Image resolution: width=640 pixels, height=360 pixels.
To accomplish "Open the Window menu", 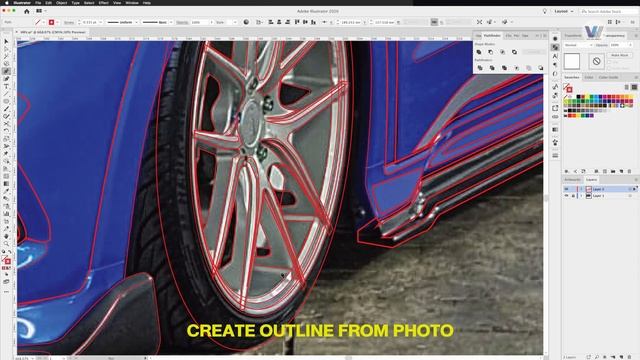I will tap(132, 2).
